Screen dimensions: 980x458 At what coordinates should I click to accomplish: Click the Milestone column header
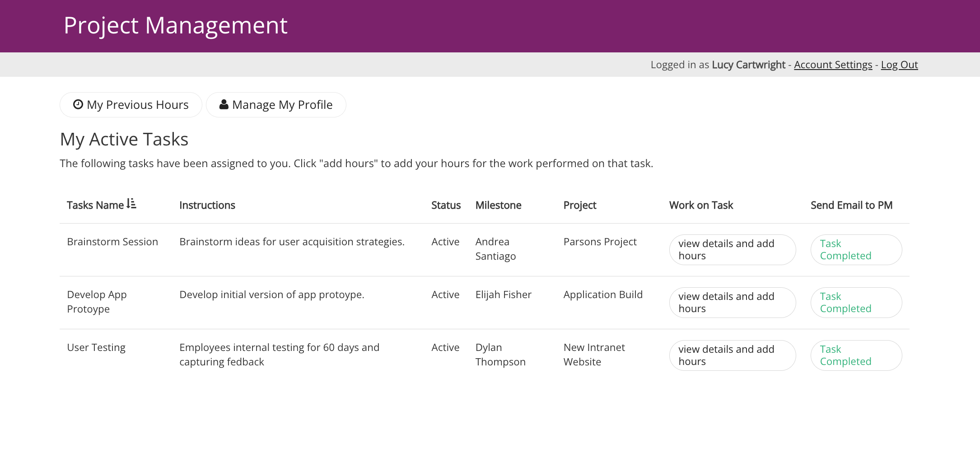click(498, 205)
